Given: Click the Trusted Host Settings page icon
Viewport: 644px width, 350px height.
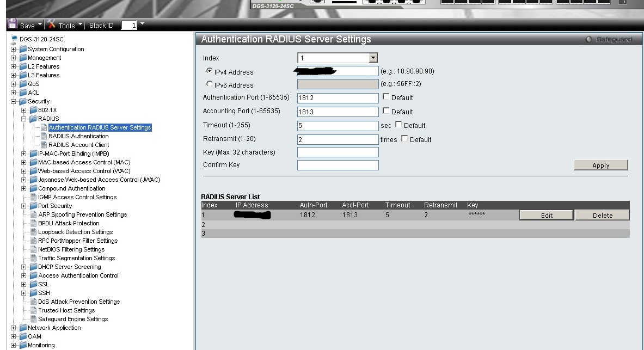Looking at the screenshot, I should pos(33,310).
